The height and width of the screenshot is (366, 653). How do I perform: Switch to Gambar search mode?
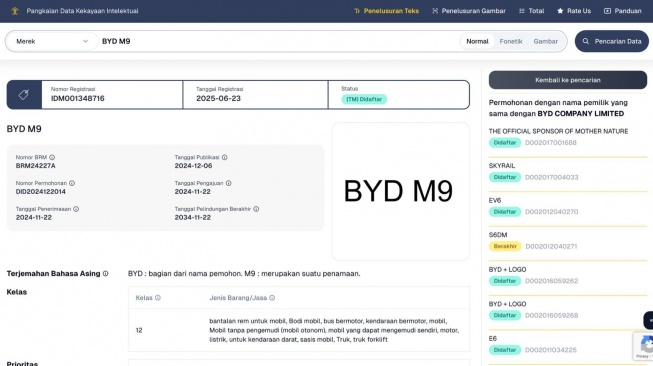pyautogui.click(x=546, y=41)
